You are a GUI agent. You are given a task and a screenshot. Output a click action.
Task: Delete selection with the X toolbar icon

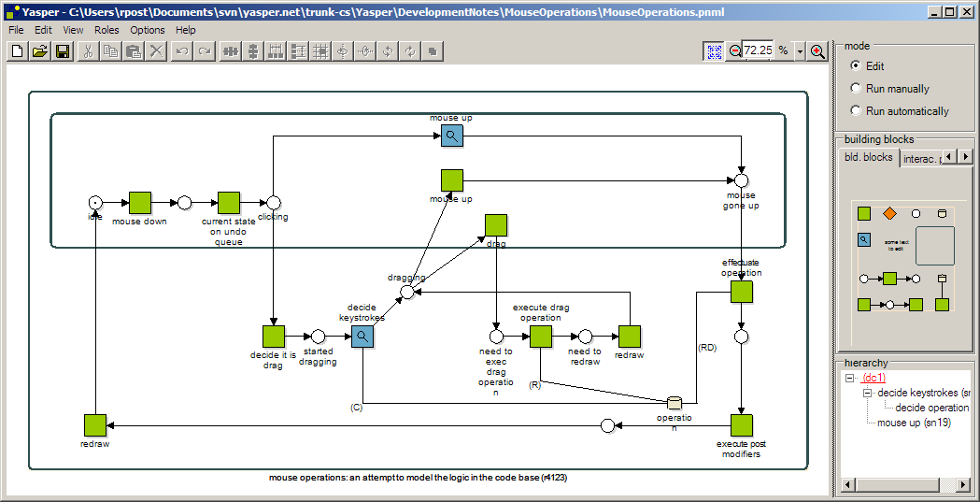(x=156, y=51)
